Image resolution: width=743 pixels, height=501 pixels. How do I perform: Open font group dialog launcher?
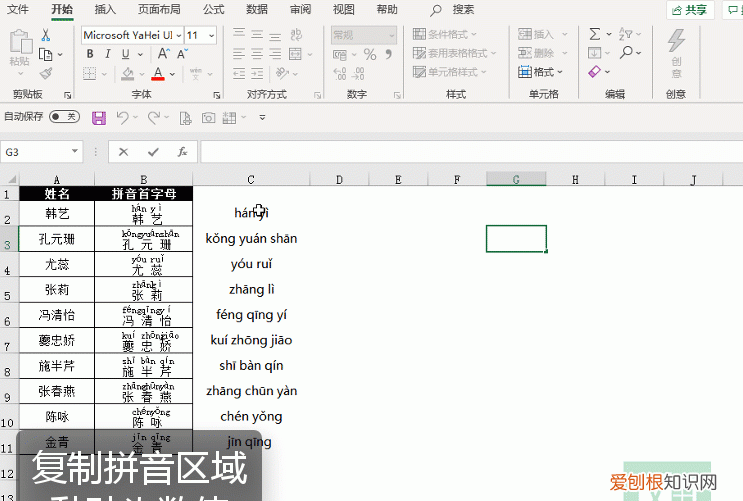(x=217, y=95)
